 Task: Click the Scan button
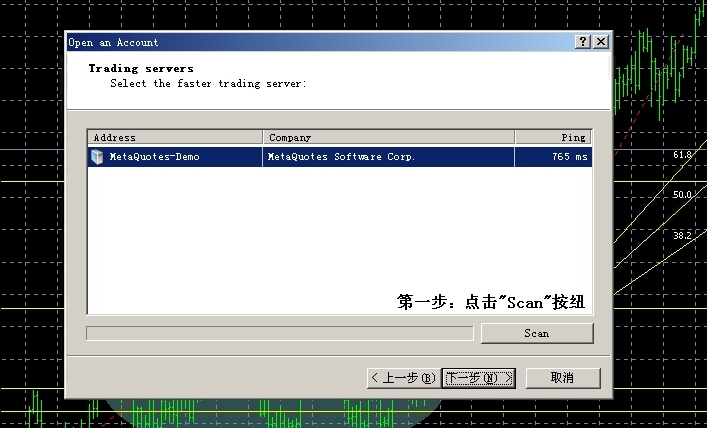pyautogui.click(x=537, y=333)
